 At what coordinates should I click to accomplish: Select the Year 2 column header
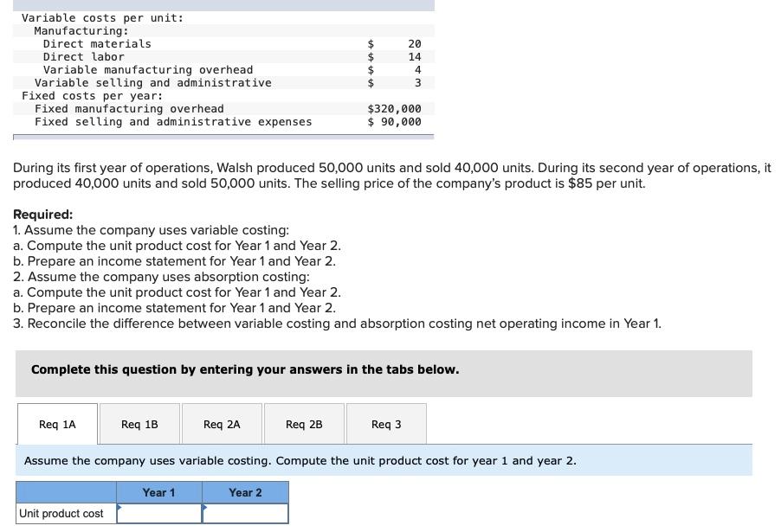pos(245,492)
